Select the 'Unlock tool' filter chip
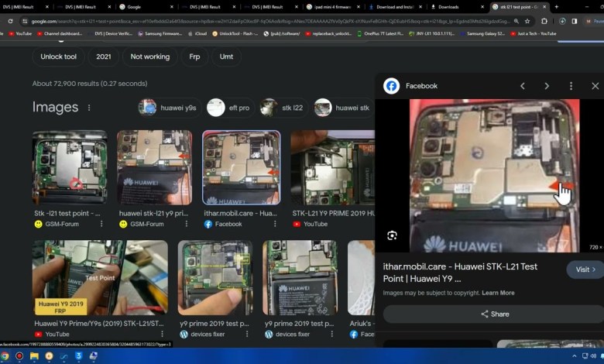This screenshot has width=604, height=364. point(58,57)
